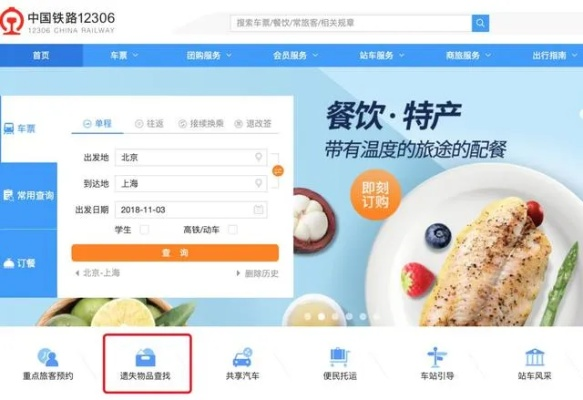This screenshot has width=583, height=400.
Task: Swap departure and arrival stations icon
Action: click(278, 171)
